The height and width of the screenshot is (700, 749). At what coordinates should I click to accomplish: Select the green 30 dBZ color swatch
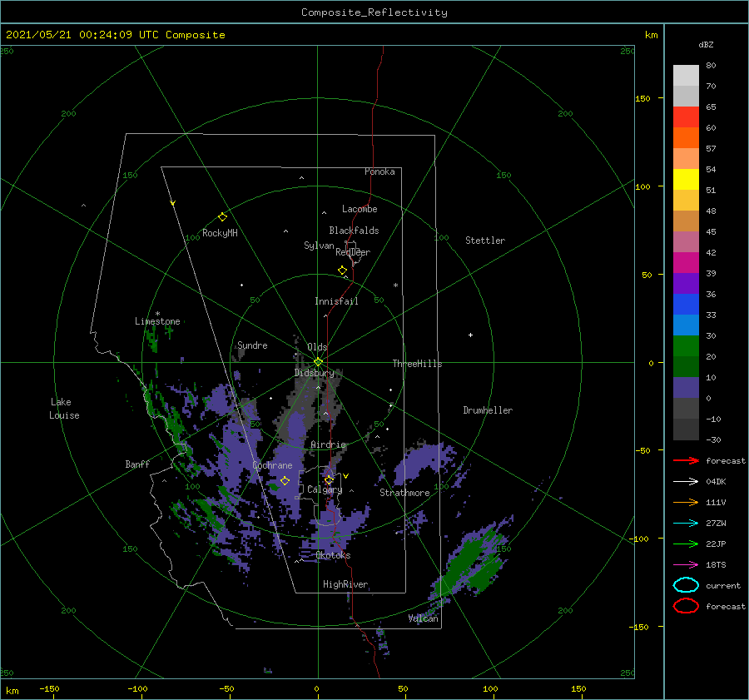tap(686, 346)
